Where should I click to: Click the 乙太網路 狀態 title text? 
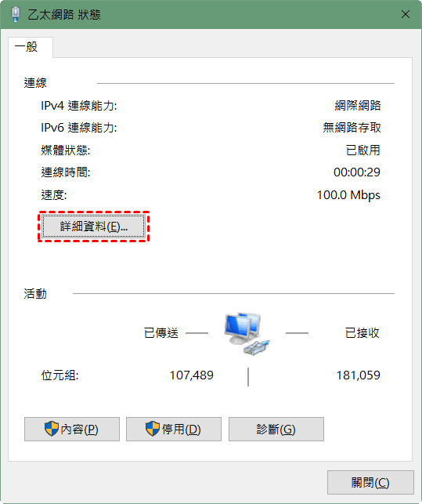[64, 15]
